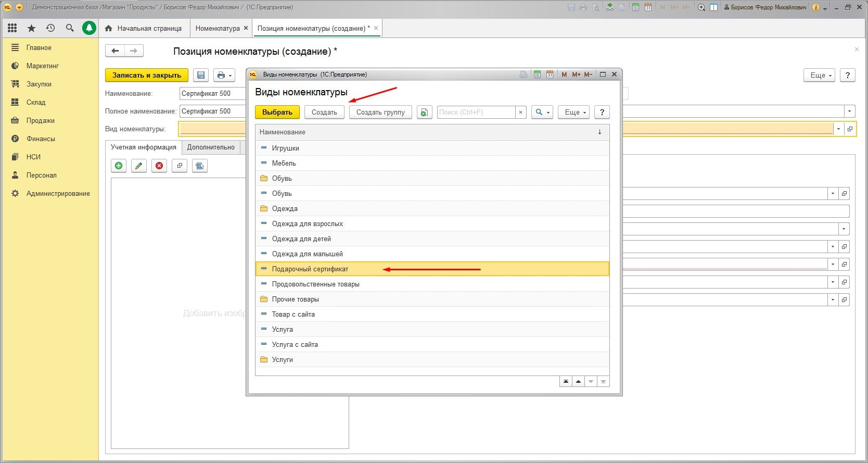Click the green add icon on image toolbar
The height and width of the screenshot is (463, 868).
tap(119, 166)
